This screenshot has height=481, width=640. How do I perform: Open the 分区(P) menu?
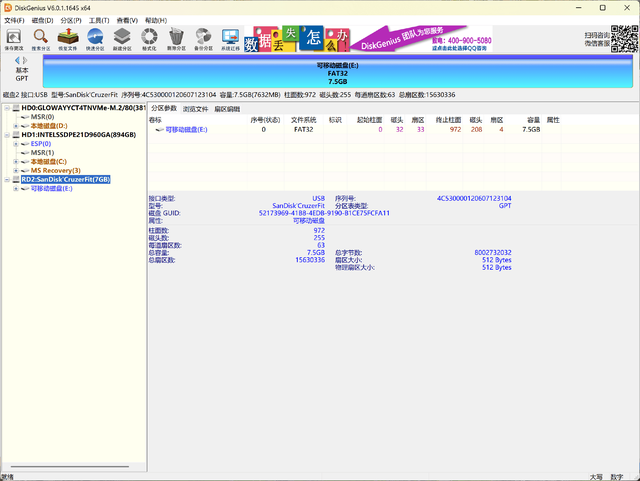pyautogui.click(x=71, y=20)
